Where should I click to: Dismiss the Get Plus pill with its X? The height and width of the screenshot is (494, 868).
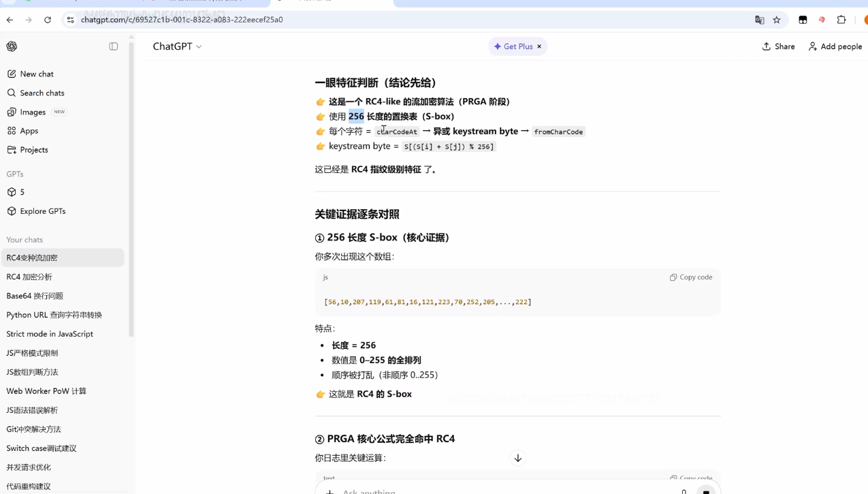(x=539, y=46)
